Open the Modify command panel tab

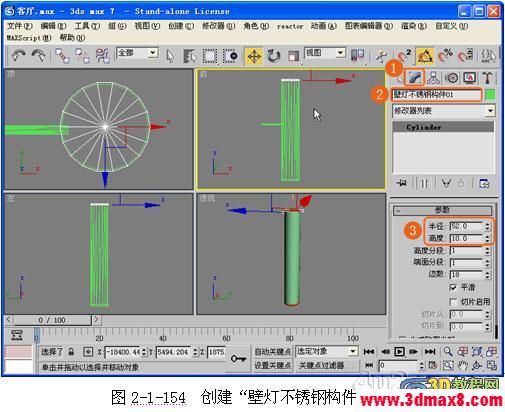click(415, 78)
